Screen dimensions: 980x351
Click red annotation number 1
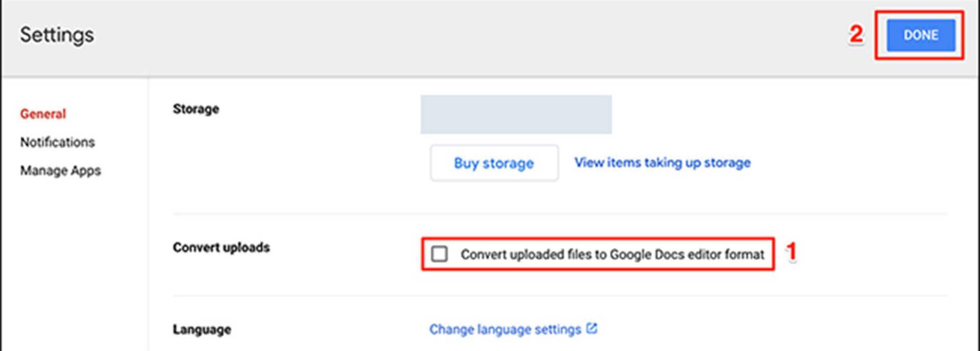click(x=791, y=252)
